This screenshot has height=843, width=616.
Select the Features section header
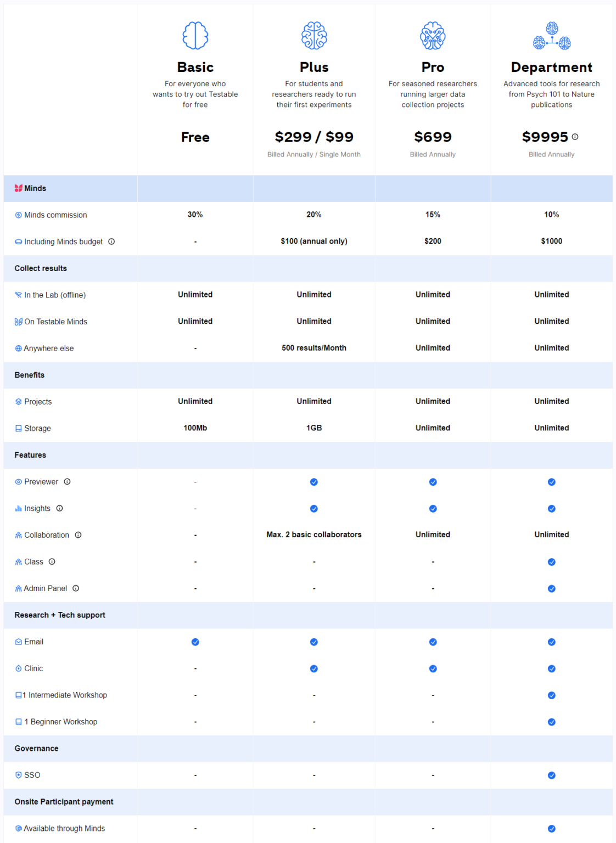30,455
